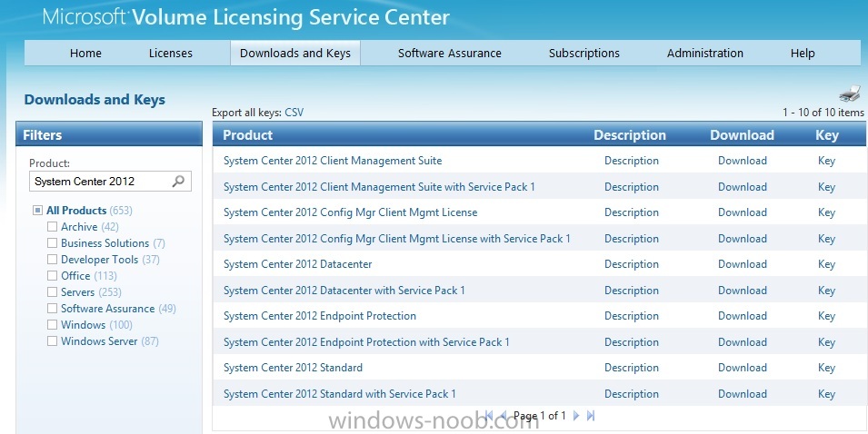Download Client Management Suite with Service Pack 1
The height and width of the screenshot is (434, 868).
743,186
